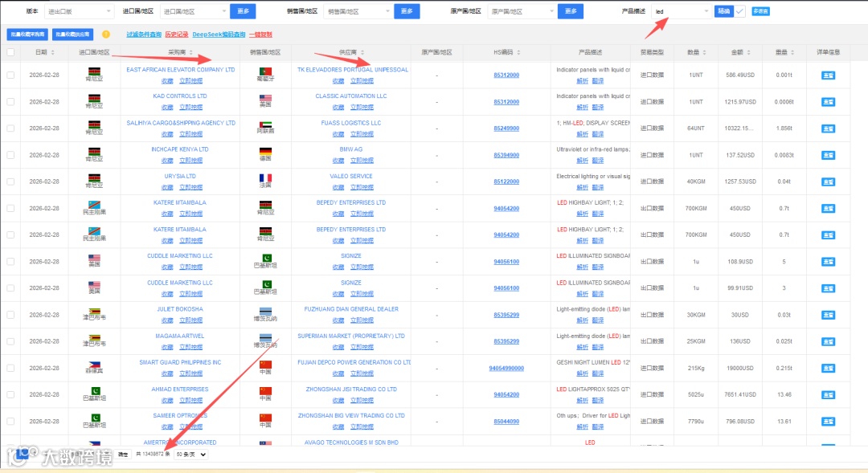Open the DeepSeek编码查询 link
The image size is (868, 473).
pos(219,35)
